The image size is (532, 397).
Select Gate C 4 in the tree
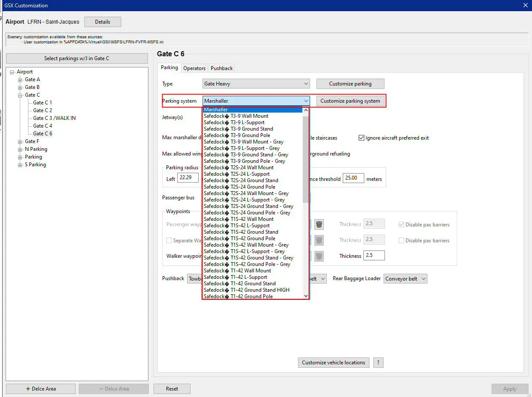[43, 126]
